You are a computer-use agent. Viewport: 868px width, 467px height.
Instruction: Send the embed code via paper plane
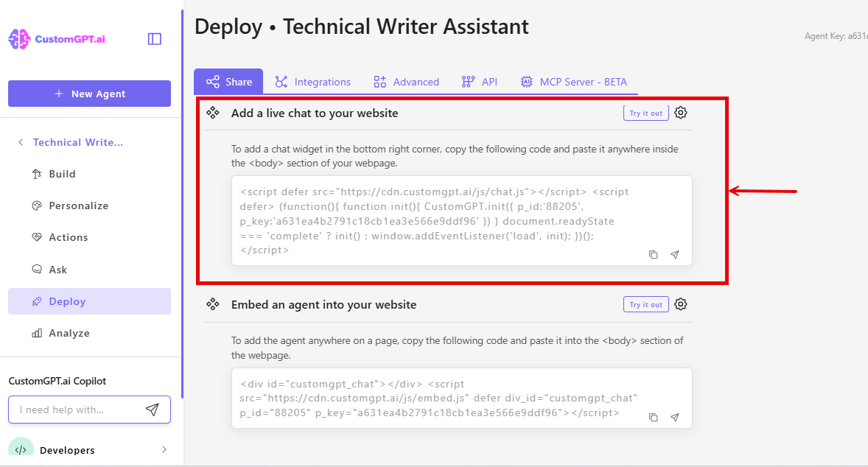pos(675,417)
